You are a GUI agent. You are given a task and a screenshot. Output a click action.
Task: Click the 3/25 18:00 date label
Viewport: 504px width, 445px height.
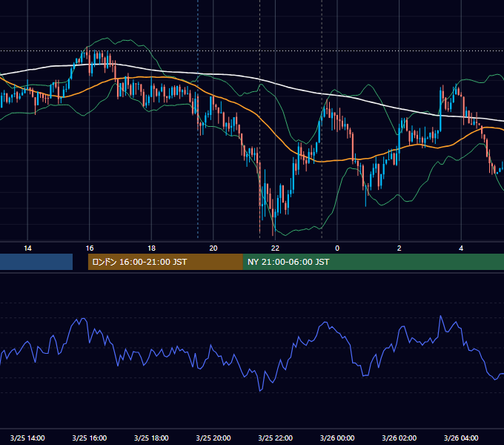click(151, 438)
